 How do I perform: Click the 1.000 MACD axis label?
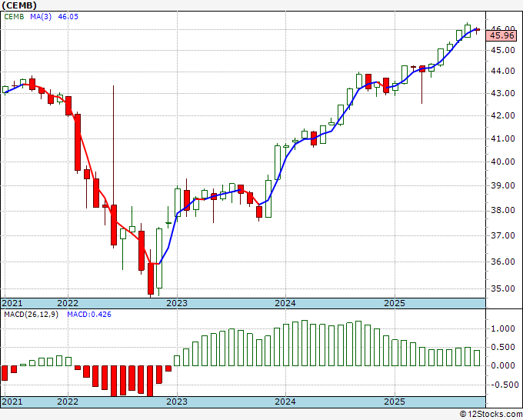point(503,329)
